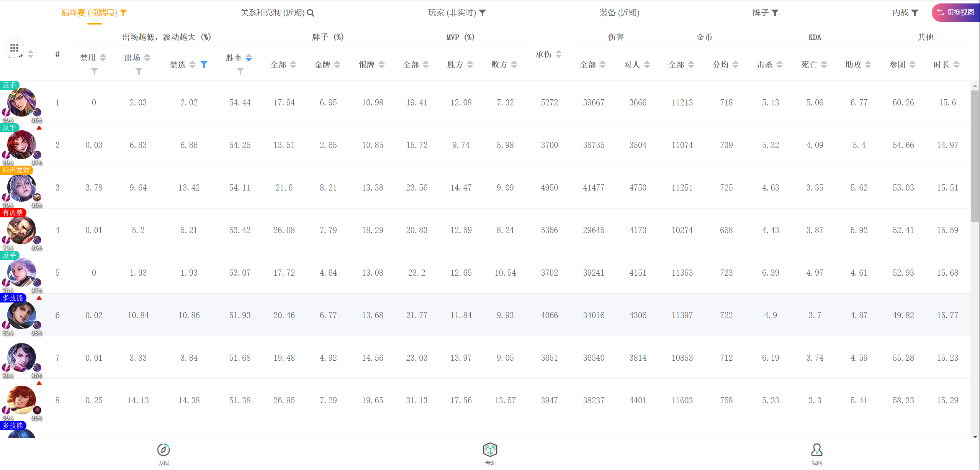Toggle sort on 胜率 column
980x470 pixels.
(249, 58)
